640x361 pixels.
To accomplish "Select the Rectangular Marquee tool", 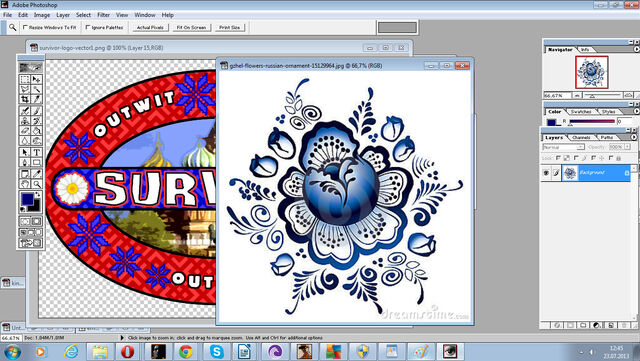I will coord(25,79).
